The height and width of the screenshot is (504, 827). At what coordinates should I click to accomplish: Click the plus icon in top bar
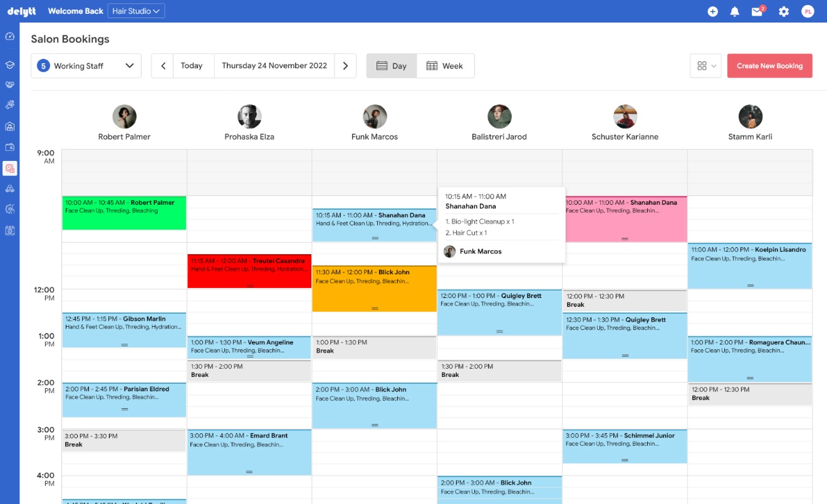tap(712, 11)
